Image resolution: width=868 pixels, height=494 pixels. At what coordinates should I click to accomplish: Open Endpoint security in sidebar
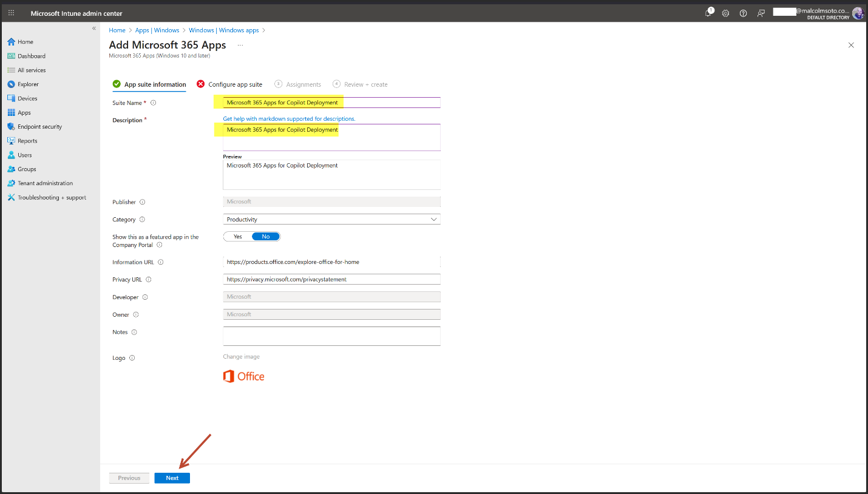(39, 127)
